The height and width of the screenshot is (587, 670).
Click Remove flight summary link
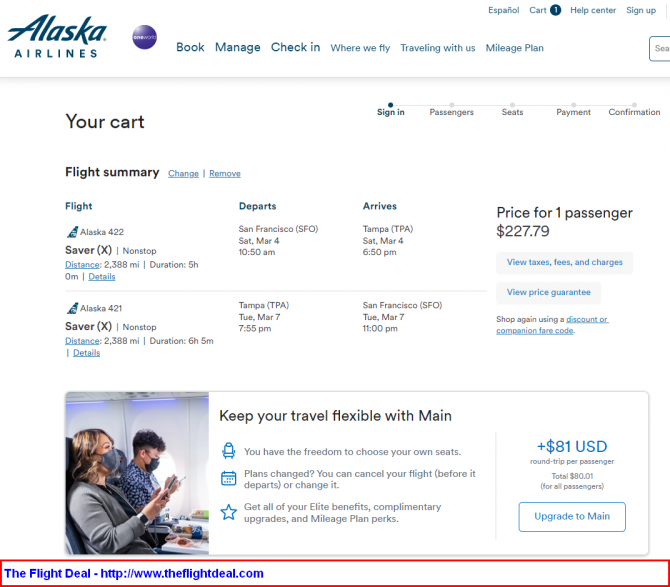tap(225, 173)
